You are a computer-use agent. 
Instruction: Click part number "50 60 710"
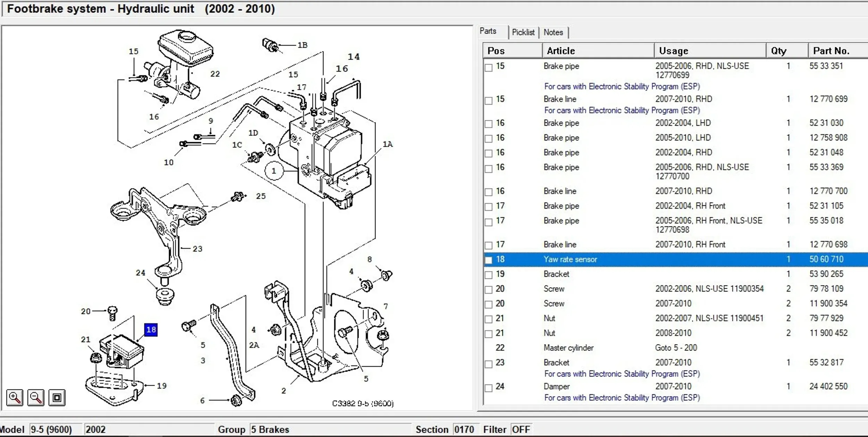pos(826,259)
